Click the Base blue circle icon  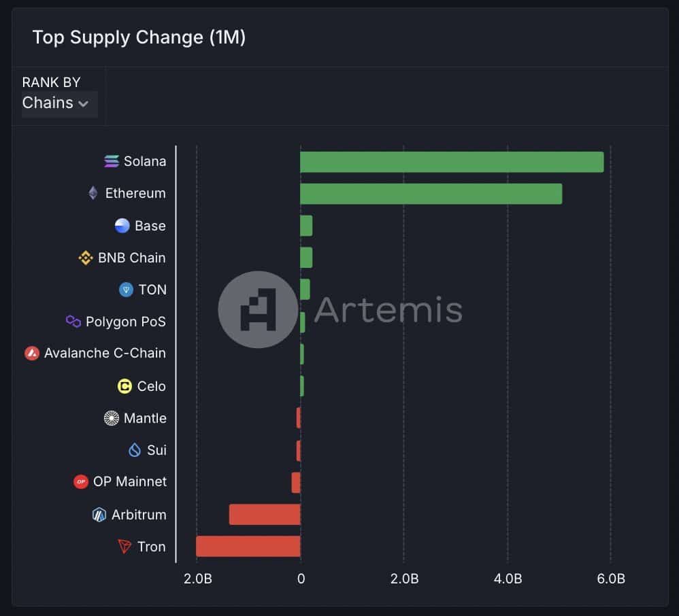pyautogui.click(x=122, y=226)
